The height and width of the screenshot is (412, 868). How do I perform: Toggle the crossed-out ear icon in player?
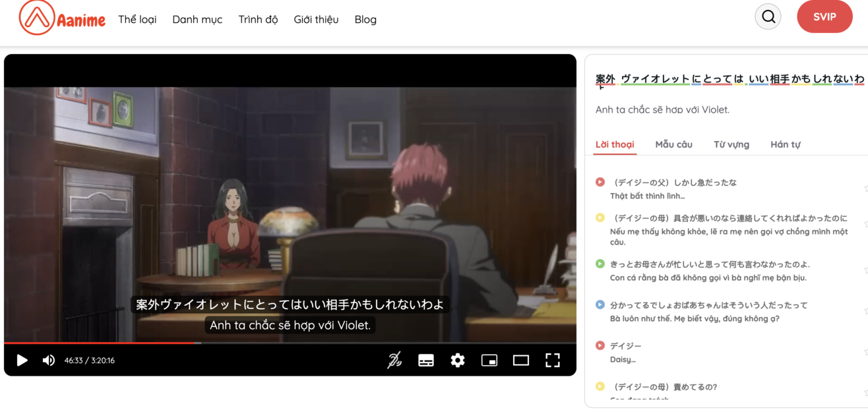coord(394,360)
